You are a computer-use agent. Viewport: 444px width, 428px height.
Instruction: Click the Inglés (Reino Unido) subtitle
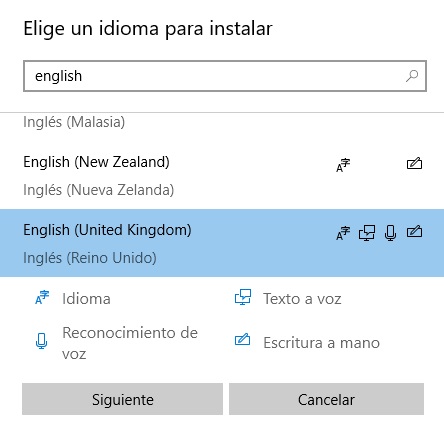pyautogui.click(x=90, y=258)
